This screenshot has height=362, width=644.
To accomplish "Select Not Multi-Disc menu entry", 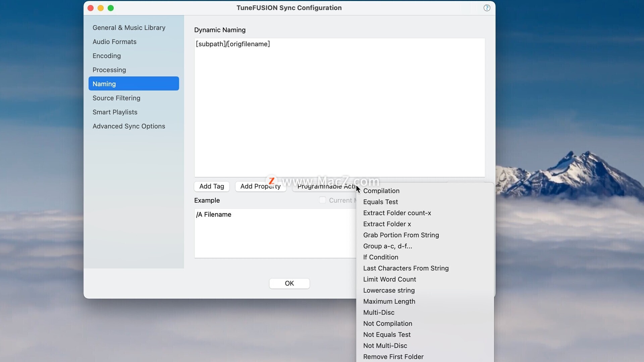I will pyautogui.click(x=425, y=346).
